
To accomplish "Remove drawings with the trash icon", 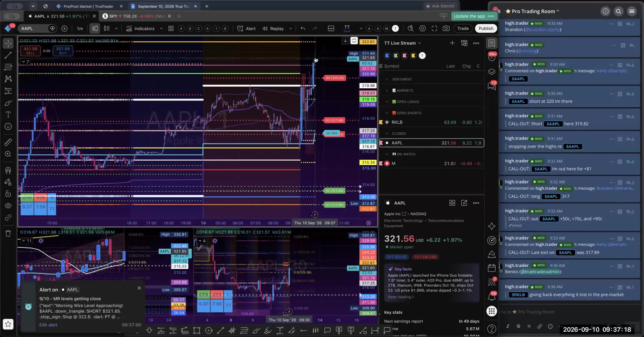I will [8, 233].
